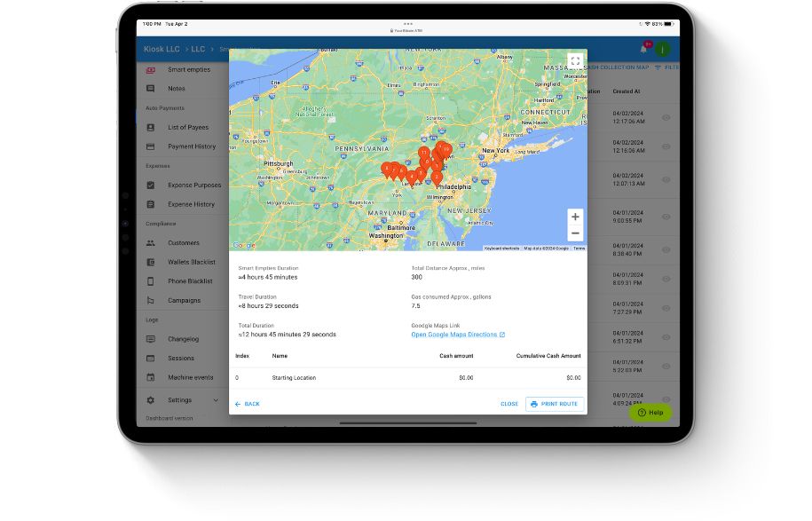Screen dimensions: 812x521
Task: Click the Wallets Blacklist sidebar icon
Action: pos(151,262)
